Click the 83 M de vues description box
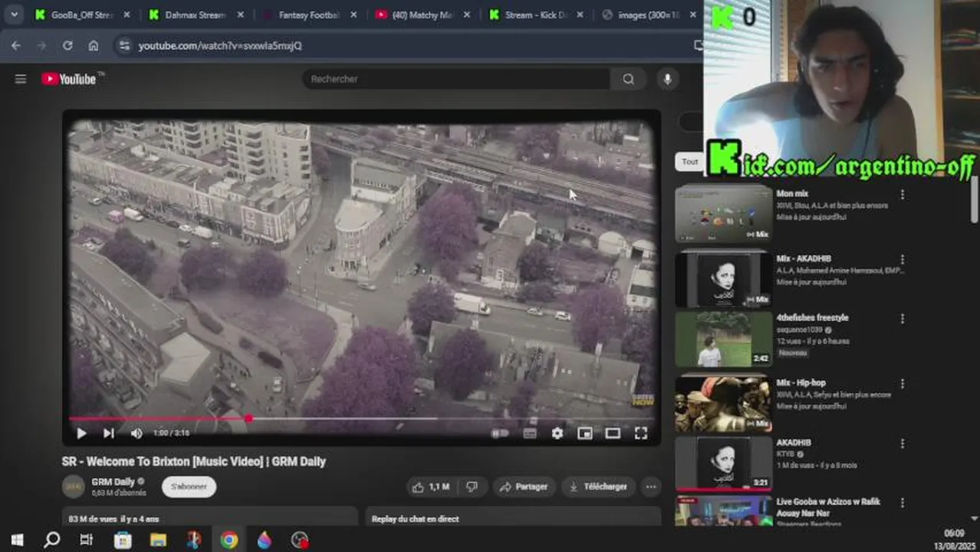This screenshot has width=980, height=552. coord(210,516)
